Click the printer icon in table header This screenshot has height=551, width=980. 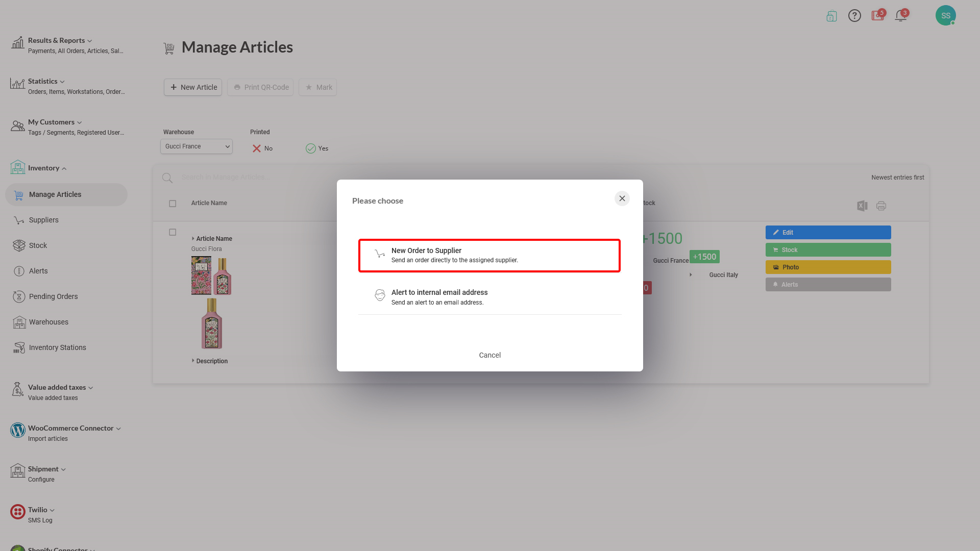pyautogui.click(x=881, y=206)
